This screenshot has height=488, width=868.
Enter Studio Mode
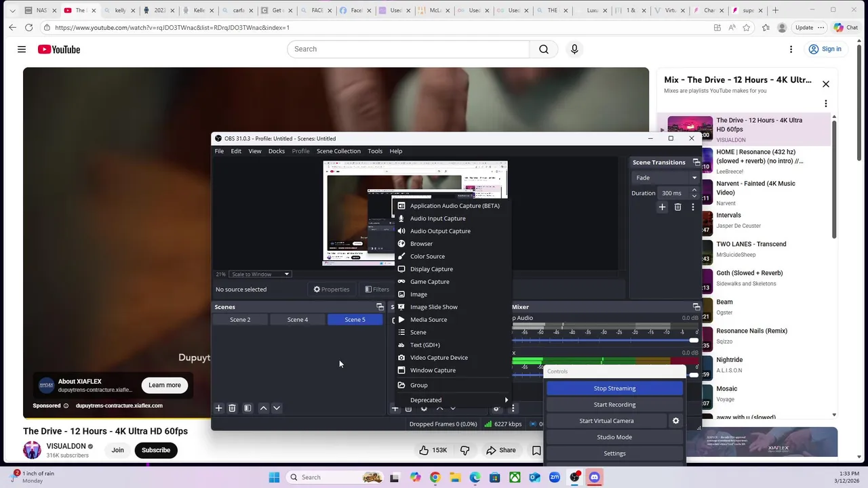point(614,437)
